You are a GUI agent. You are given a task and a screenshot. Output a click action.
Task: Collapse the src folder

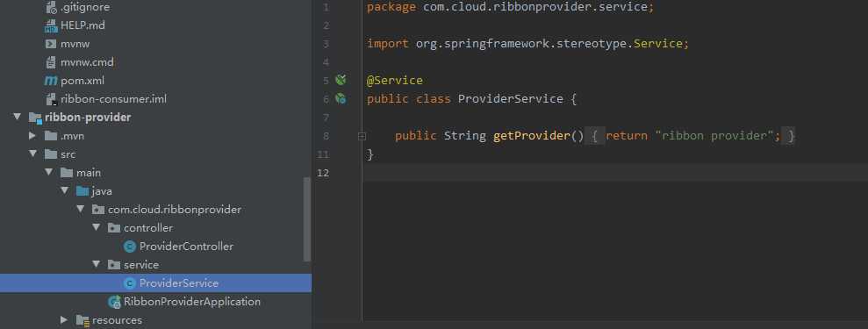(32, 154)
